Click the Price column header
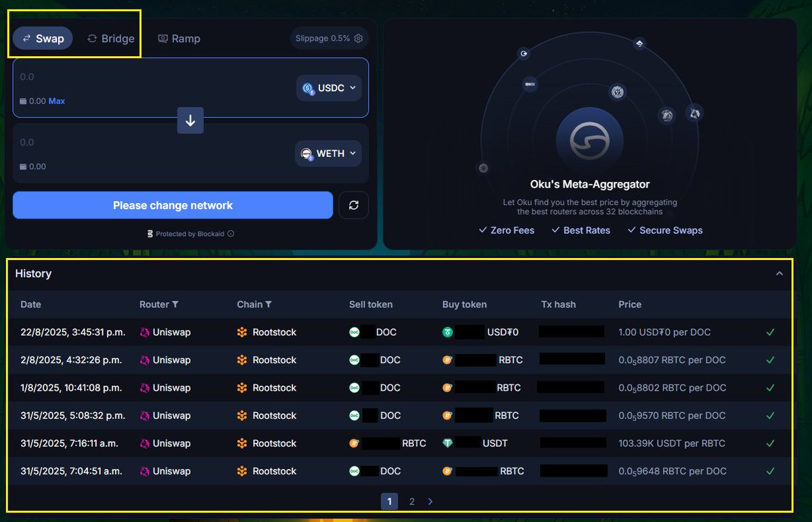This screenshot has width=812, height=522. tap(630, 305)
